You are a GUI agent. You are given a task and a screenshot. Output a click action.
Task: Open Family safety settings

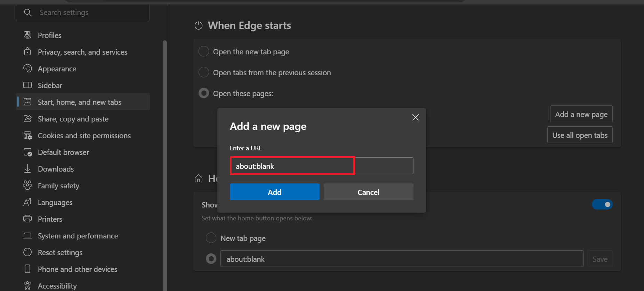tap(83, 186)
